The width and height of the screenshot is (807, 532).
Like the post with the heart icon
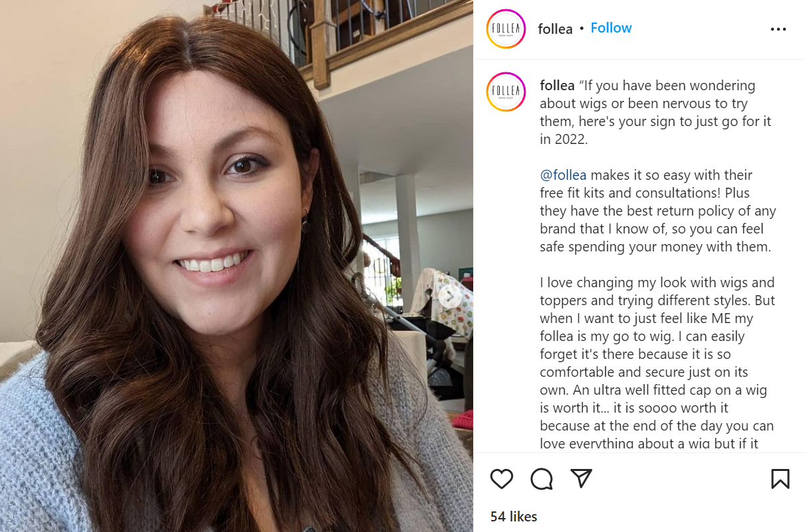click(502, 478)
